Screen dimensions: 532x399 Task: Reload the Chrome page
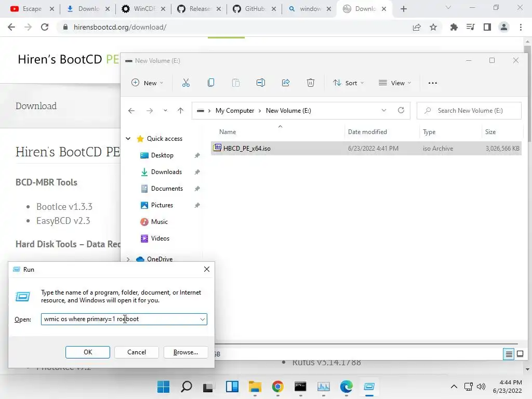point(45,27)
